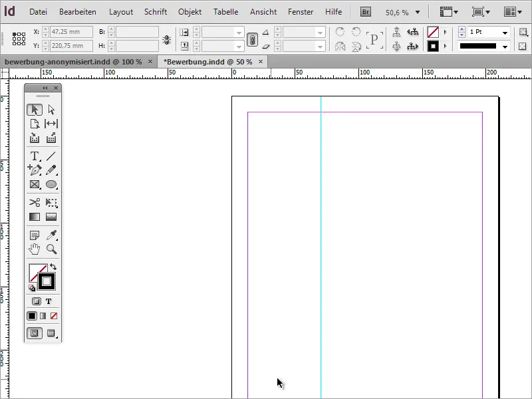Open the Datei menu
Image resolution: width=532 pixels, height=399 pixels.
(x=38, y=12)
